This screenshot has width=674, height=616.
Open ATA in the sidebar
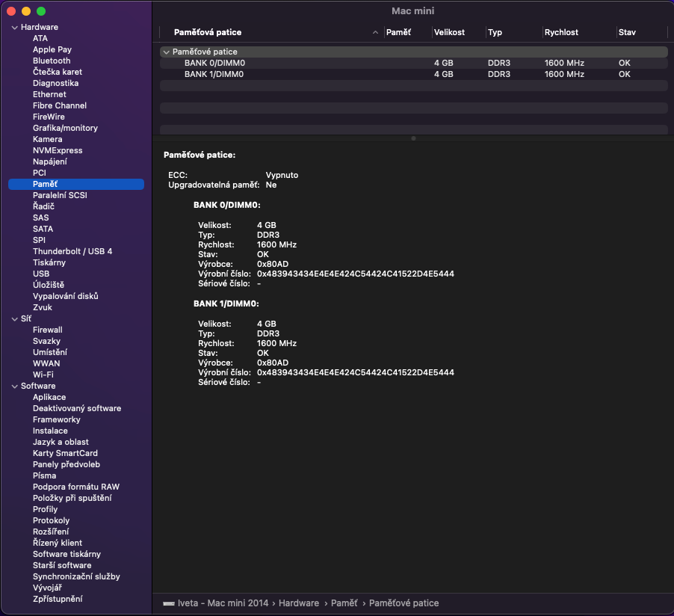(x=40, y=38)
